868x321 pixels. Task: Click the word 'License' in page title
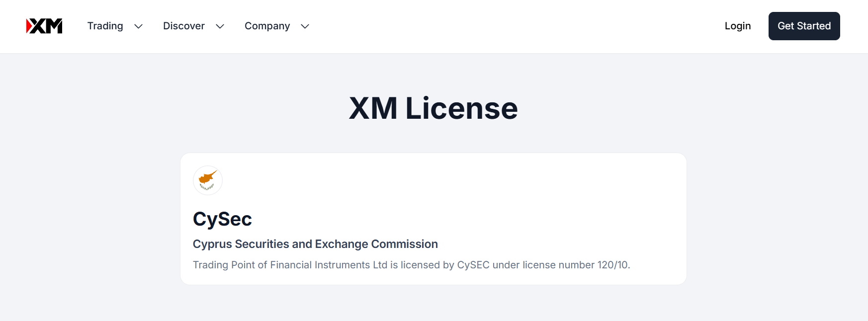(x=461, y=108)
